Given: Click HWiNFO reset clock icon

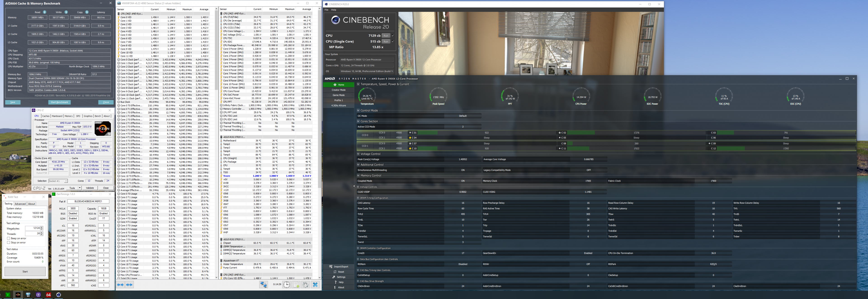Looking at the screenshot, I should 286,285.
